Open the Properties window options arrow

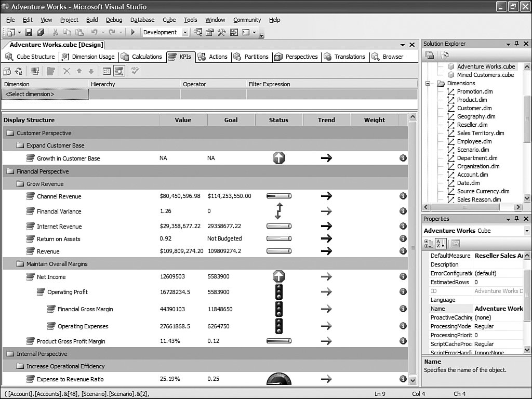pyautogui.click(x=508, y=219)
